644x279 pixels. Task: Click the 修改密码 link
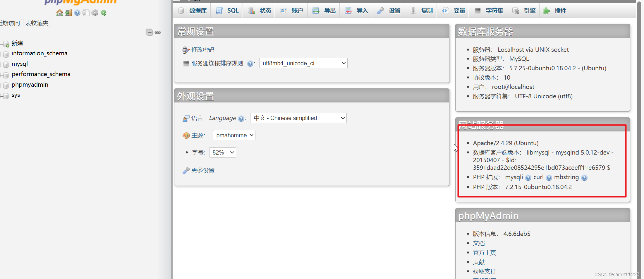tap(203, 50)
